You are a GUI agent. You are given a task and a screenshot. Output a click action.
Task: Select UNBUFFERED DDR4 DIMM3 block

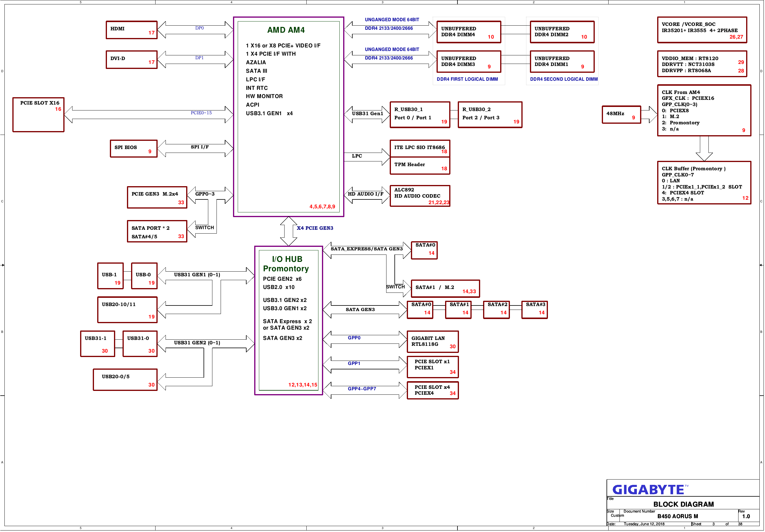click(x=469, y=62)
